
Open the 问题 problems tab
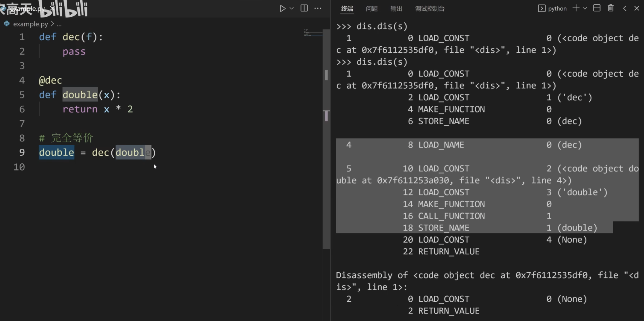point(372,9)
